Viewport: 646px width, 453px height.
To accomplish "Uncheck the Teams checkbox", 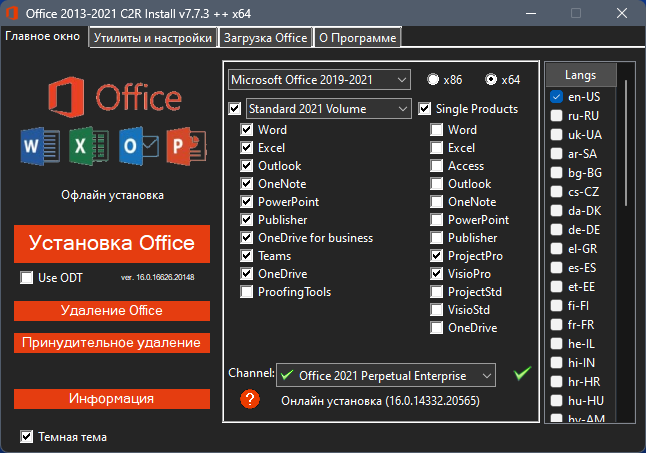I will pyautogui.click(x=247, y=256).
